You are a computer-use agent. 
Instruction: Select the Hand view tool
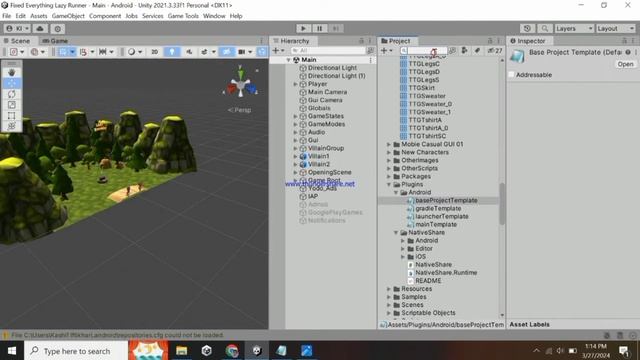tap(11, 73)
